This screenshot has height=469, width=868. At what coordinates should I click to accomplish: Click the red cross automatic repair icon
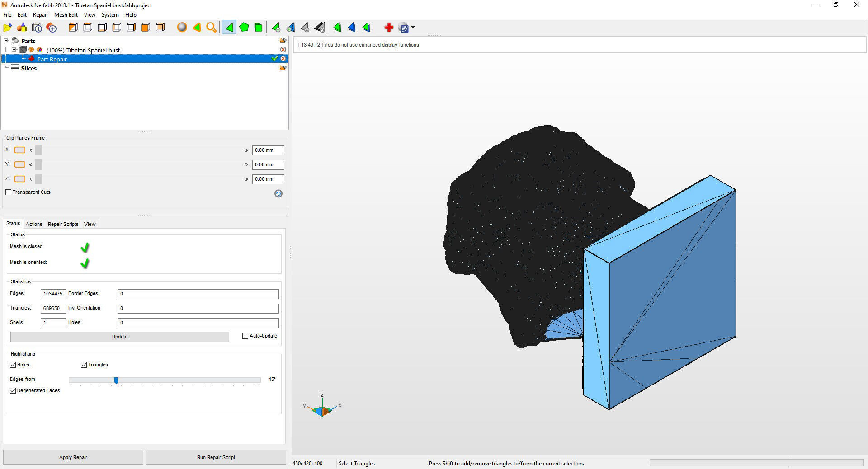coord(388,28)
